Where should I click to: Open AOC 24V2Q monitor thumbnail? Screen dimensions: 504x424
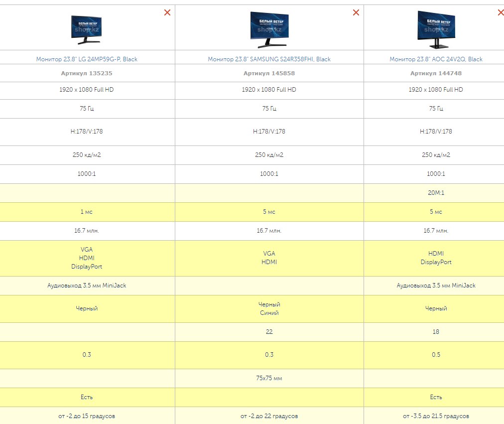(x=436, y=29)
